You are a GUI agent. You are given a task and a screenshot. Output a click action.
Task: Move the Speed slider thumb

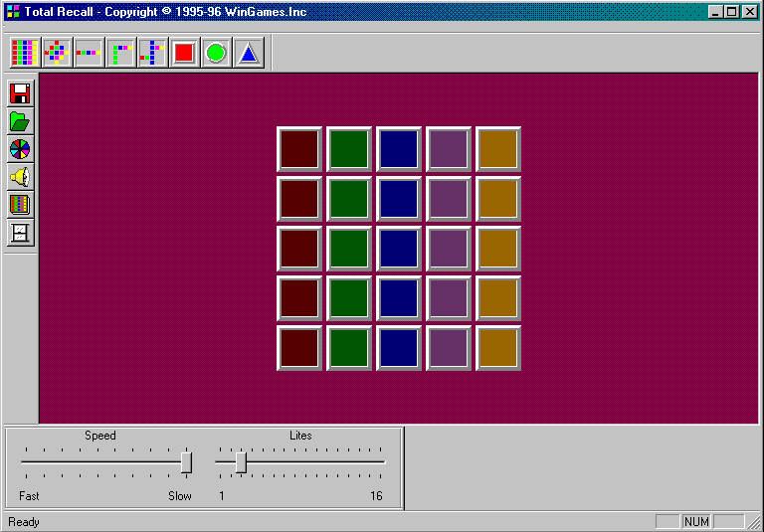(x=186, y=461)
